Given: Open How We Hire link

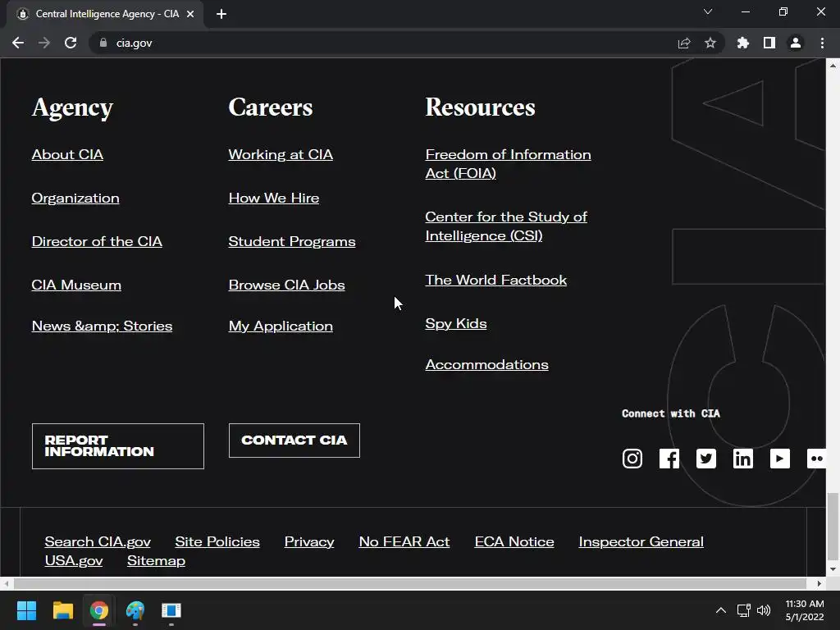Looking at the screenshot, I should point(274,199).
